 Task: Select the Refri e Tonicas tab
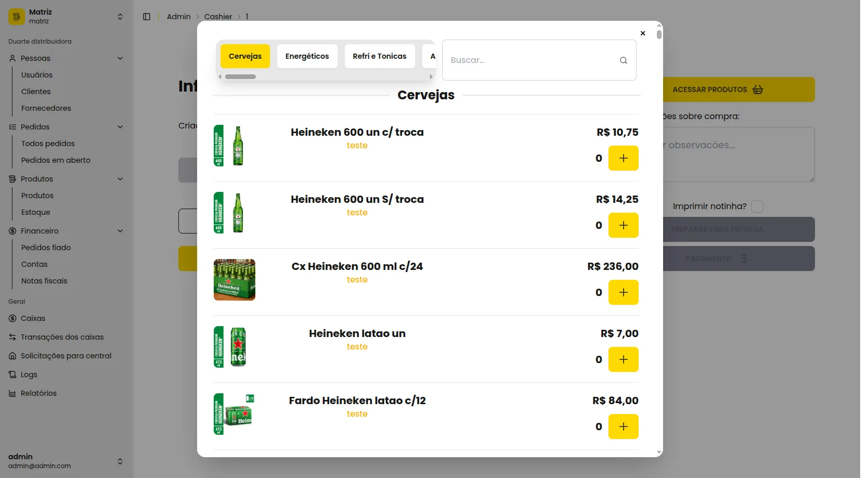pos(380,56)
